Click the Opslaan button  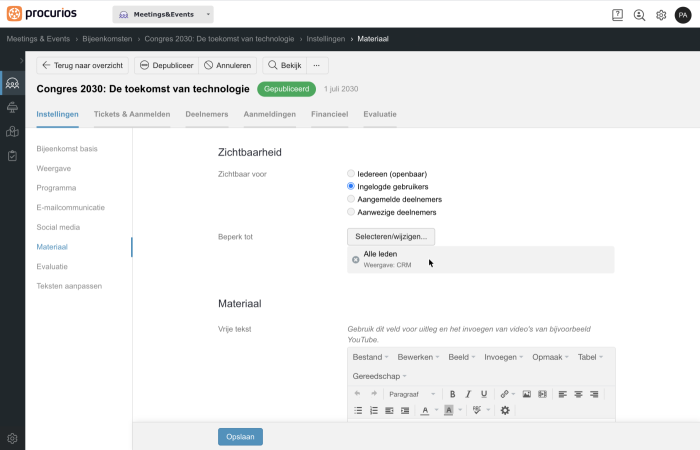point(240,437)
